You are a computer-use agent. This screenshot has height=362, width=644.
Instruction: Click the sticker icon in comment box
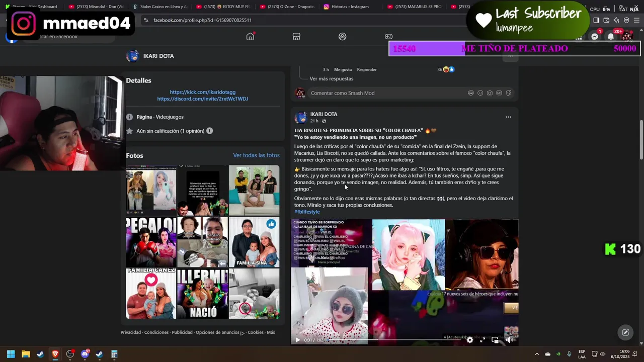pyautogui.click(x=509, y=93)
